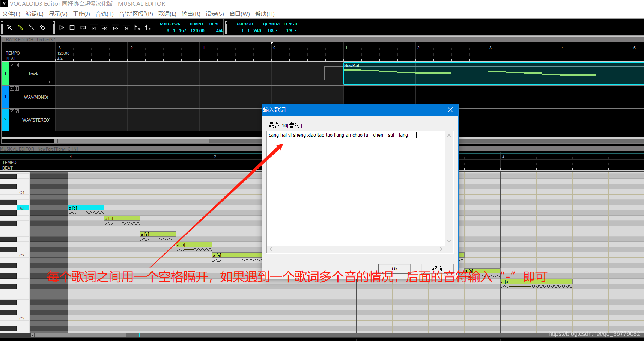Screen dimensions: 644x341
Task: Open the 工作(J) menu
Action: pyautogui.click(x=81, y=14)
